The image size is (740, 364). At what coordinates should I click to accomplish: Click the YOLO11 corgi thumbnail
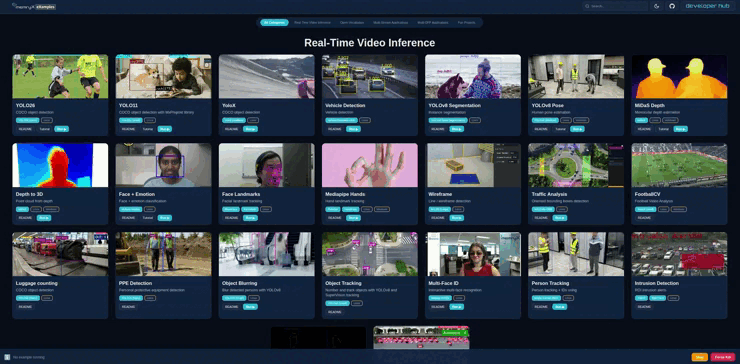(163, 76)
